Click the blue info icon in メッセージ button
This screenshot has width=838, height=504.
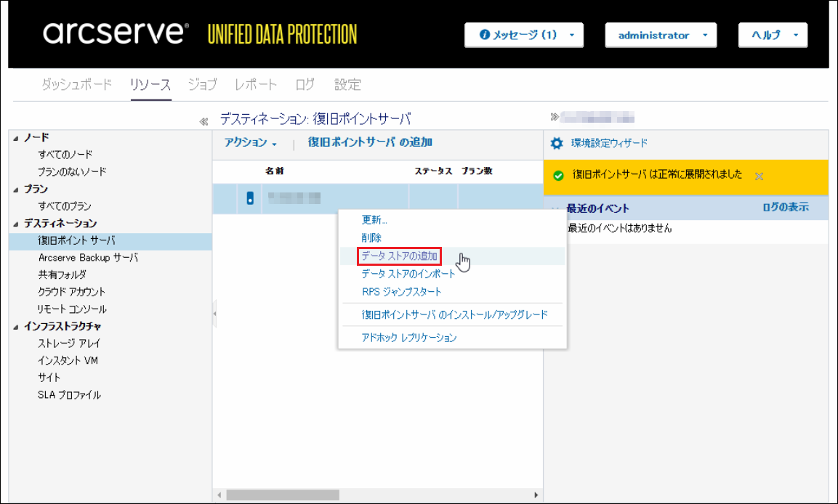tap(485, 35)
